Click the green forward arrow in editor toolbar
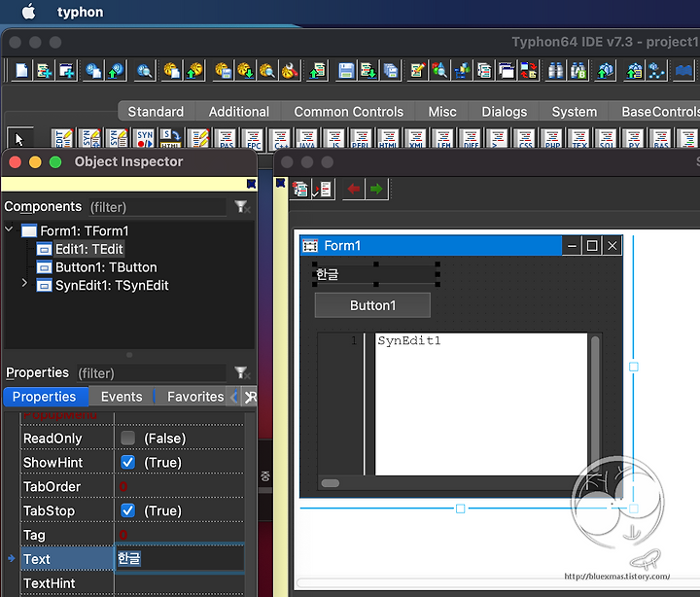Viewport: 700px width, 597px height. click(x=376, y=190)
